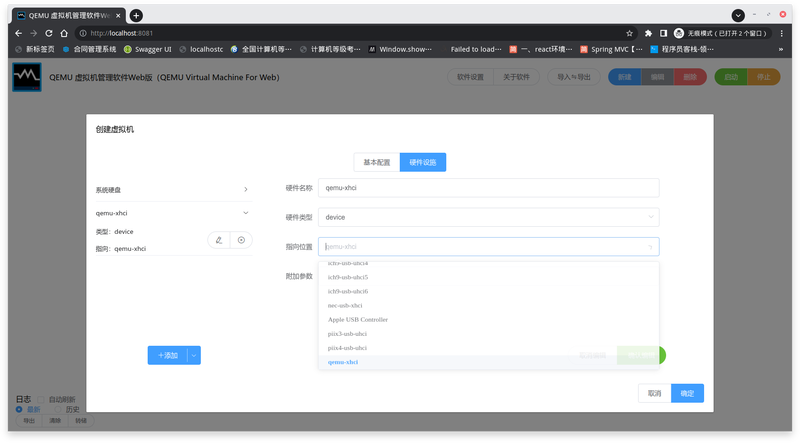Close the QEMU browser tab
The width and height of the screenshot is (800, 443).
coord(118,15)
